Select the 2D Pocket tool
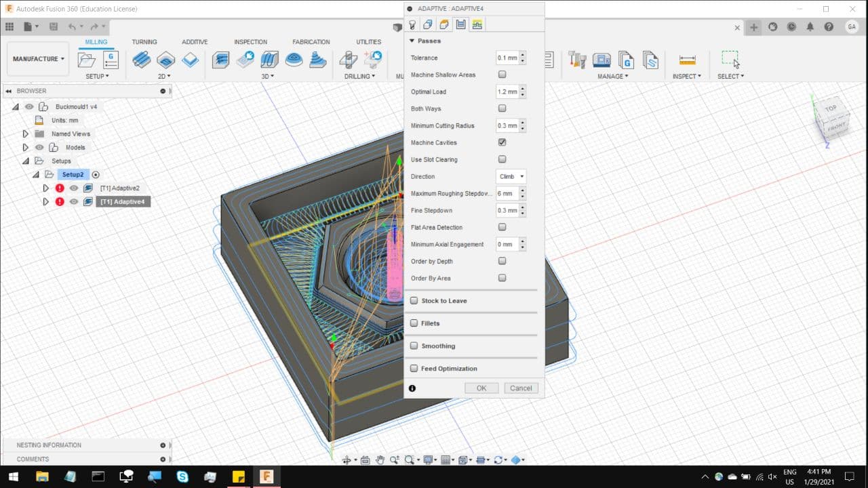The height and width of the screenshot is (488, 868). (166, 60)
